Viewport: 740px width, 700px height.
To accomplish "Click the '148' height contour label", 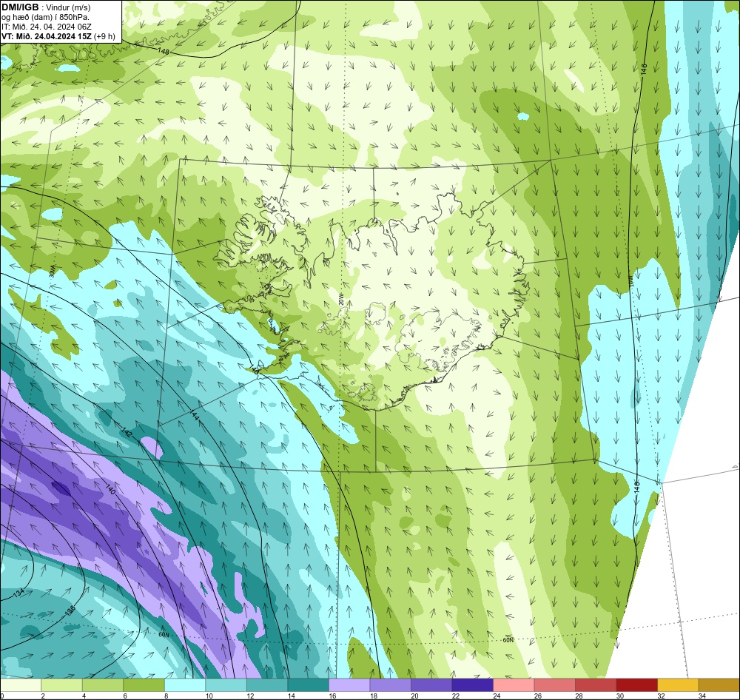I will [x=164, y=50].
